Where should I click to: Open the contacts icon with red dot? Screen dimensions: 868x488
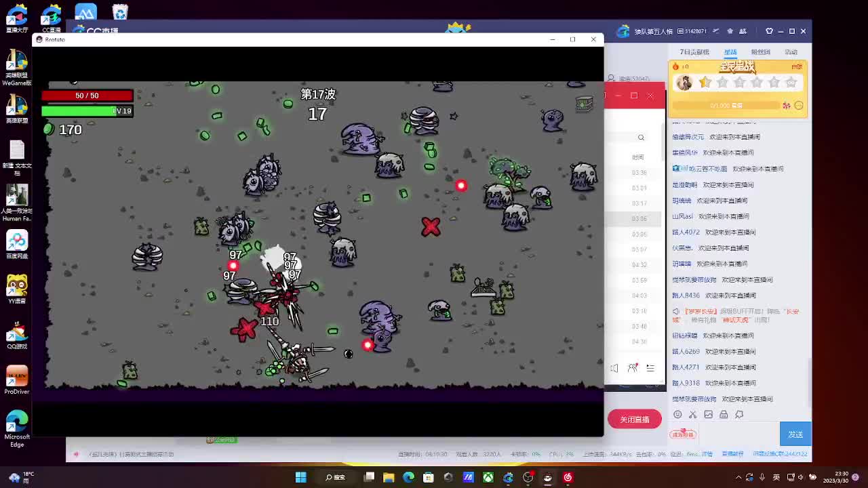(x=633, y=368)
